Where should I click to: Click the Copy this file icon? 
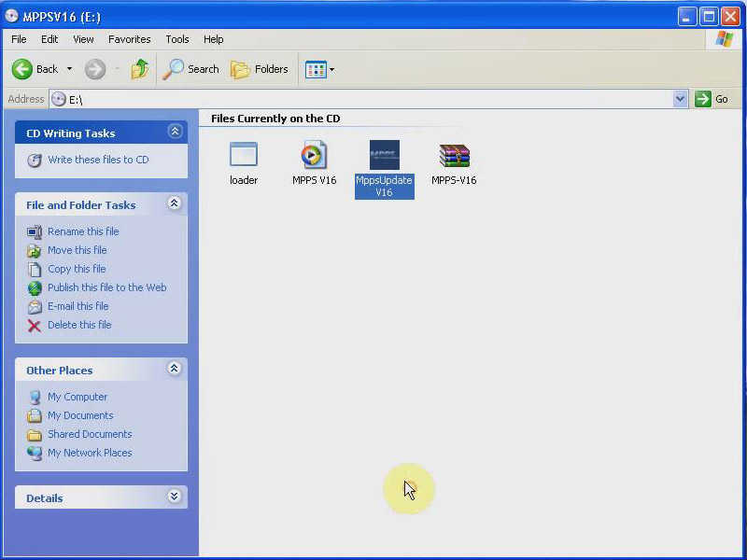tap(35, 269)
